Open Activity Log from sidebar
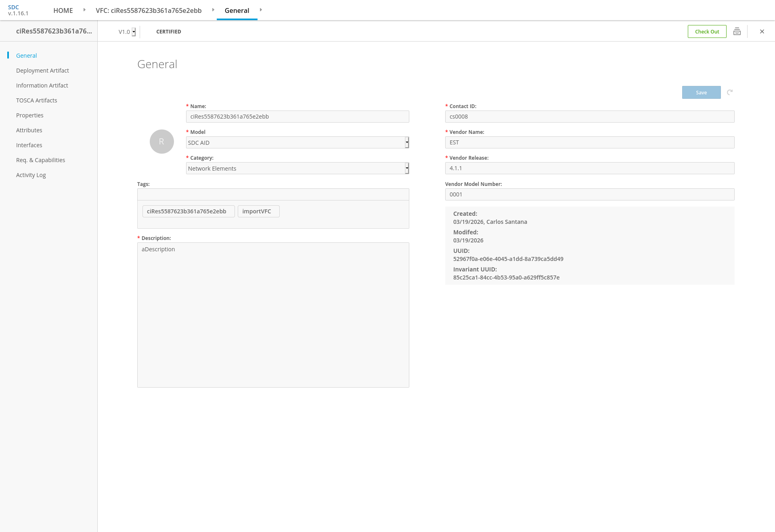 (x=31, y=175)
